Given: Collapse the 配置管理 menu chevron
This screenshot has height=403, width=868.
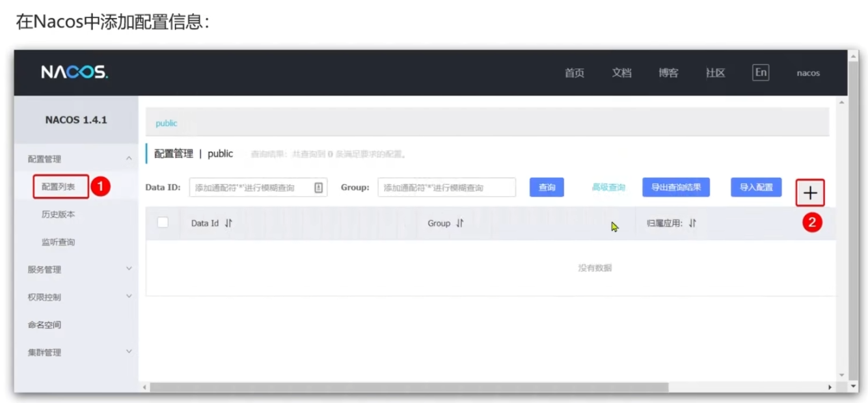Looking at the screenshot, I should pos(129,159).
